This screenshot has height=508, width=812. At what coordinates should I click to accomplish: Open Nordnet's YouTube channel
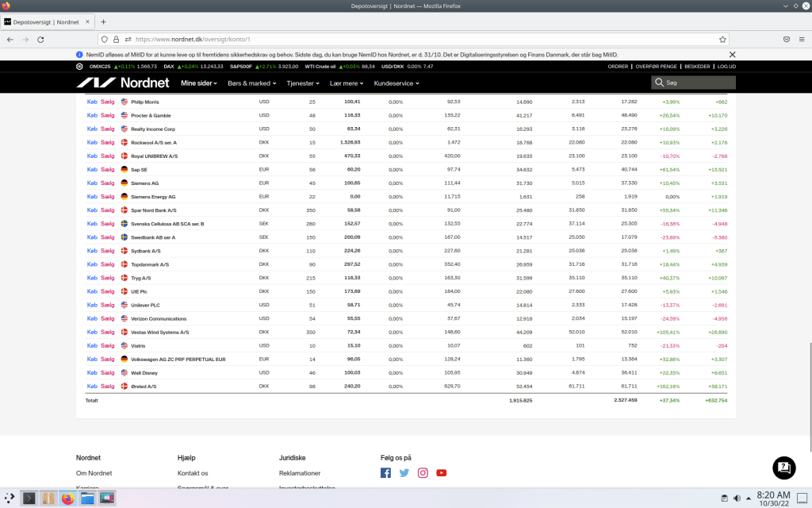441,473
